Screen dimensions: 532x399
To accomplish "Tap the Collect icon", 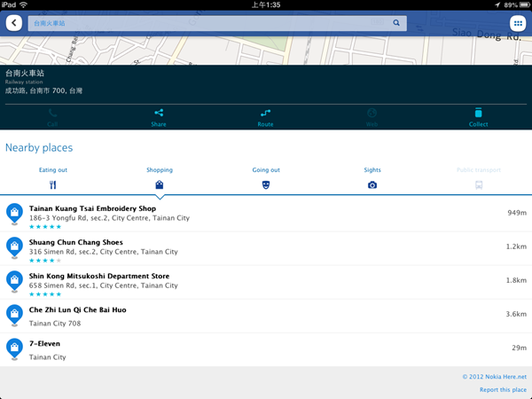I will click(x=479, y=113).
